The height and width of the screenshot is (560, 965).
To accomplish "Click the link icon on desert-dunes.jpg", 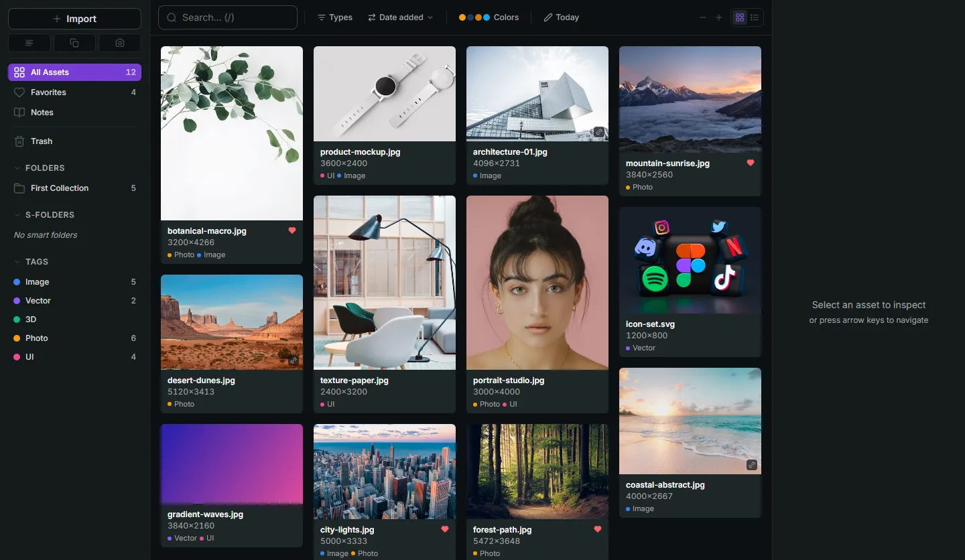I will point(294,360).
